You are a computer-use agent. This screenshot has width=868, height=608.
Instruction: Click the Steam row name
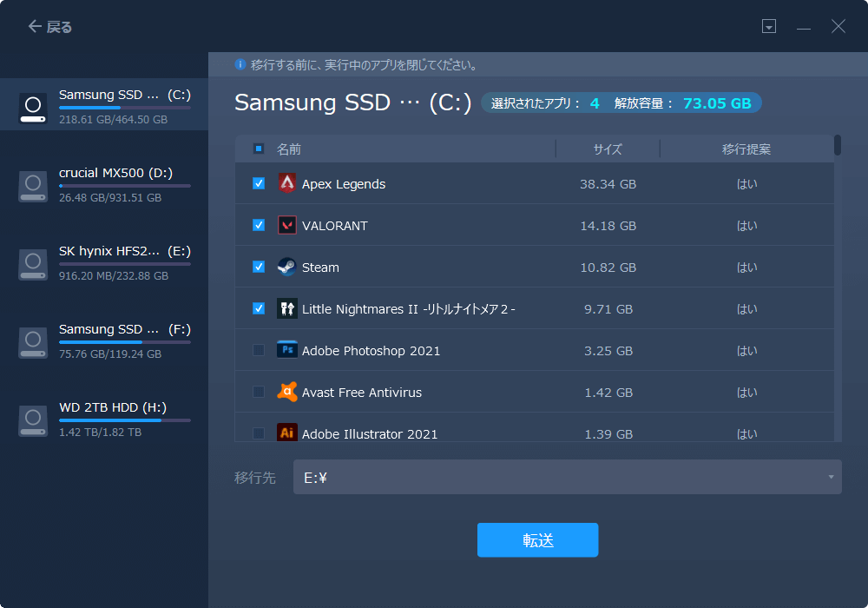click(320, 268)
